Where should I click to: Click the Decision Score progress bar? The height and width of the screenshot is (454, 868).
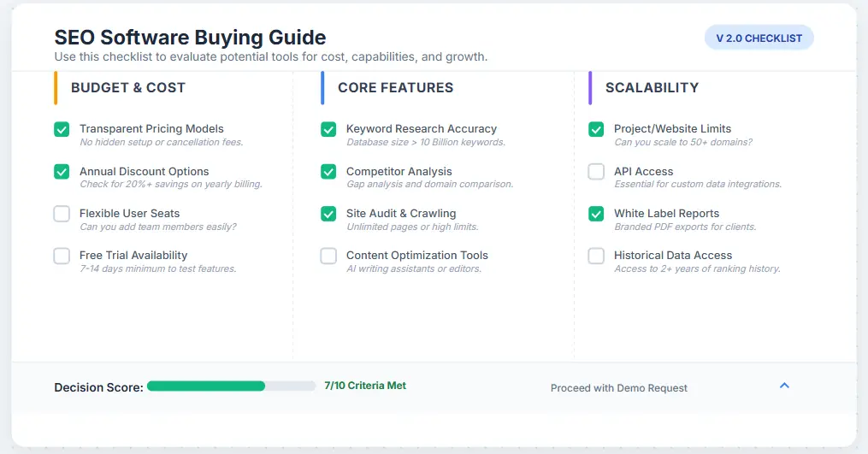click(232, 386)
